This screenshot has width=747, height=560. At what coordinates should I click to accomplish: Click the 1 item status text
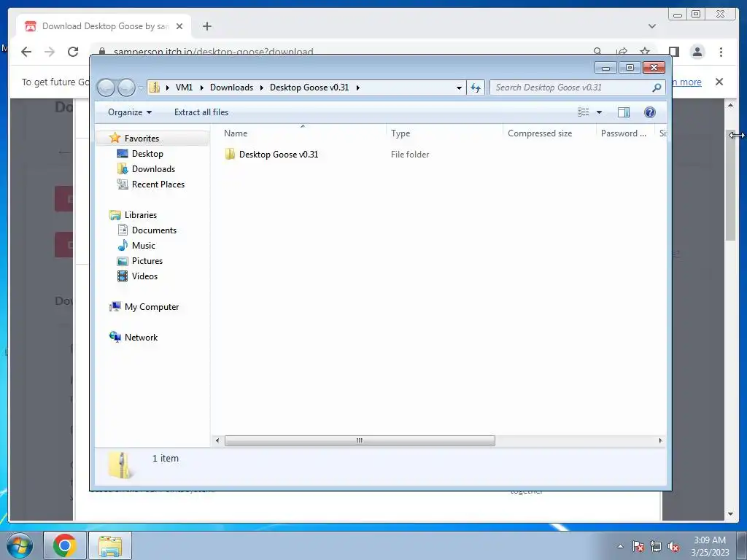[166, 459]
